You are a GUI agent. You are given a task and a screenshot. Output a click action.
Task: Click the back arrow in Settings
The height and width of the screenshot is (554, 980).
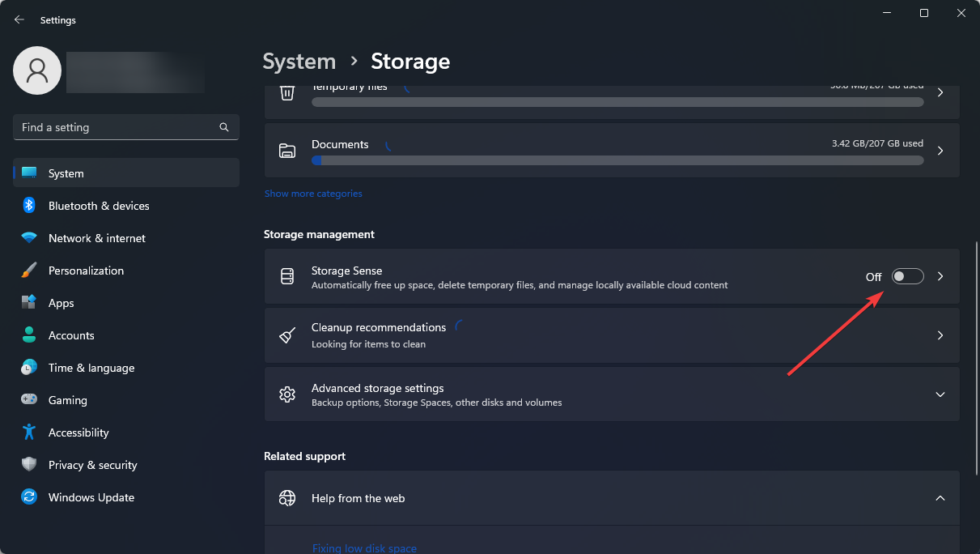19,19
